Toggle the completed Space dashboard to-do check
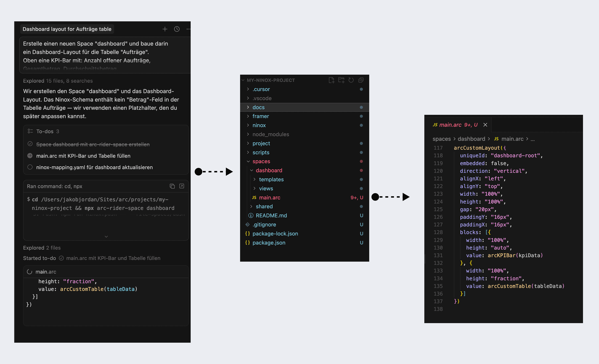 pos(30,144)
